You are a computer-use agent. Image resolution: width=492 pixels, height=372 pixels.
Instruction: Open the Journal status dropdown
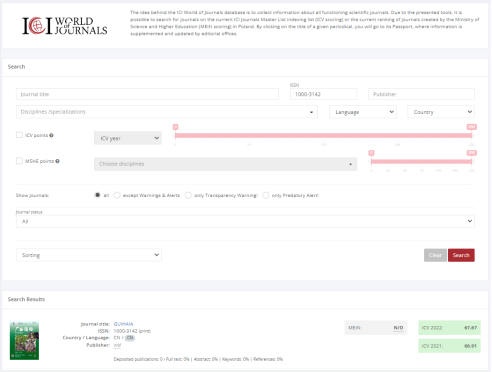[245, 221]
